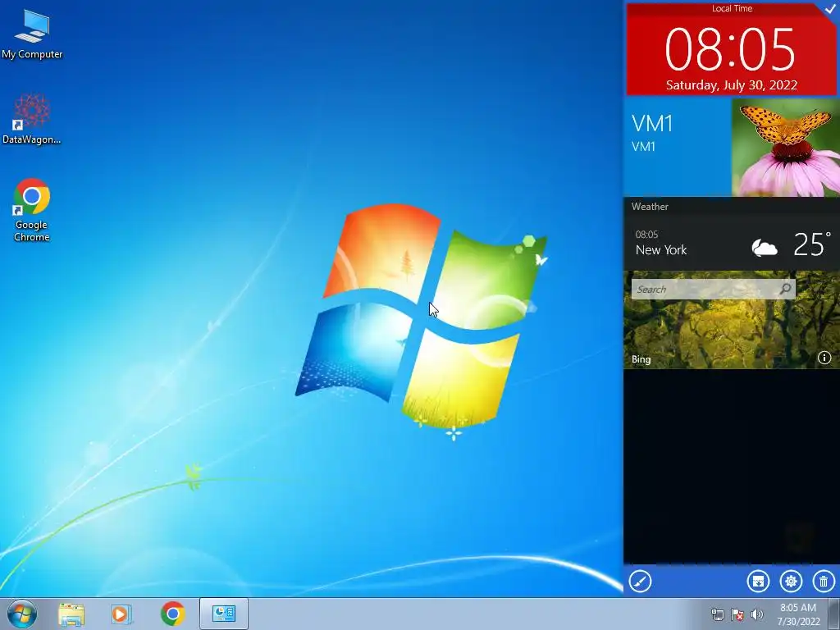
Task: Open the taskbar clock showing 8:05 AM
Action: click(798, 614)
